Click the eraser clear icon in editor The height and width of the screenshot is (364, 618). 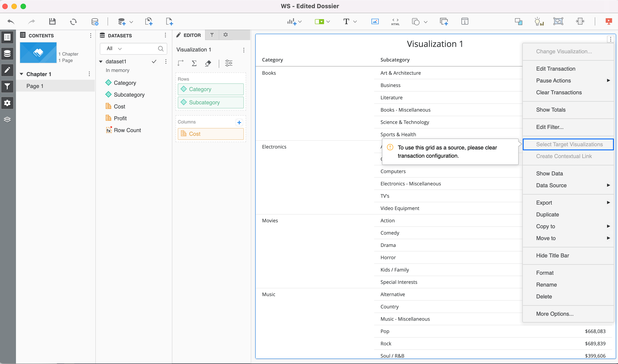[x=208, y=63]
